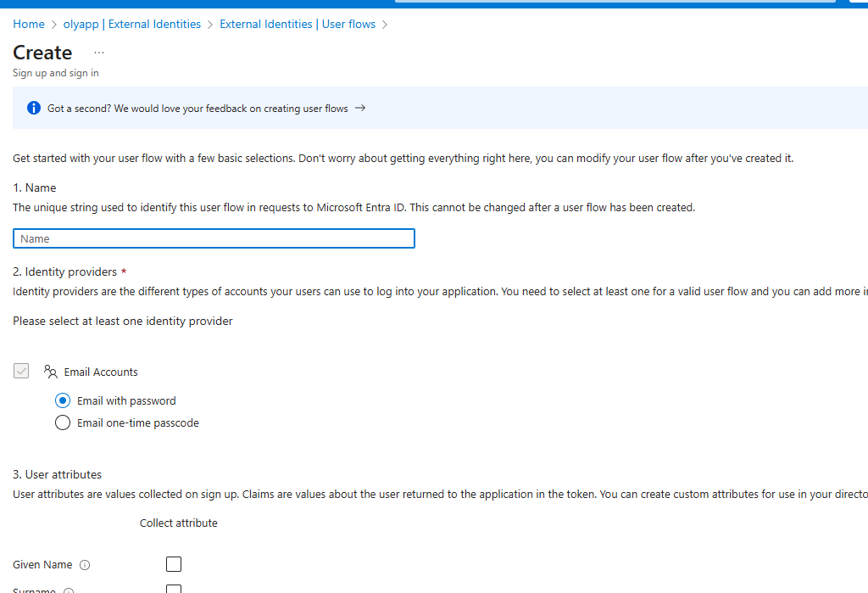This screenshot has height=593, width=868.
Task: Enable the Collect attribute checkbox for Given Name
Action: point(174,563)
